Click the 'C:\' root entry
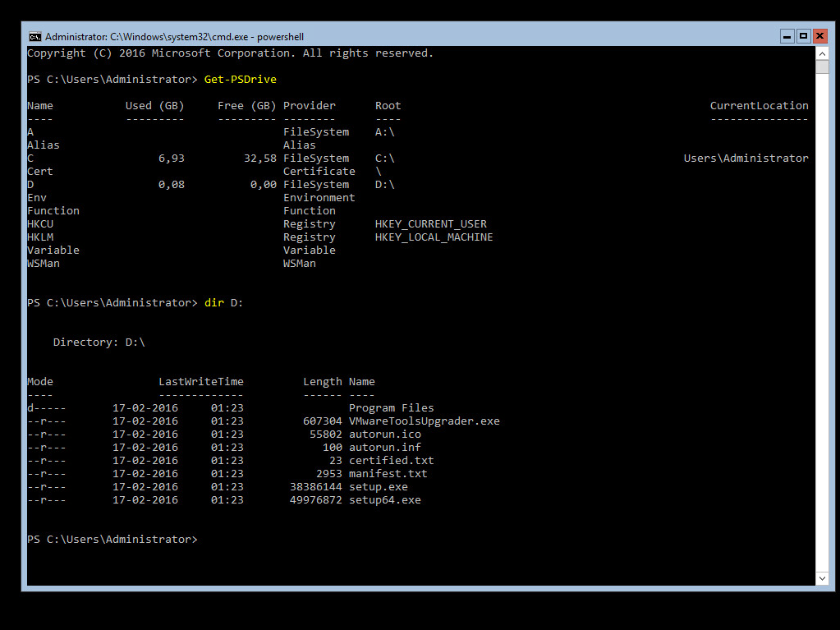This screenshot has width=840, height=630. tap(384, 158)
